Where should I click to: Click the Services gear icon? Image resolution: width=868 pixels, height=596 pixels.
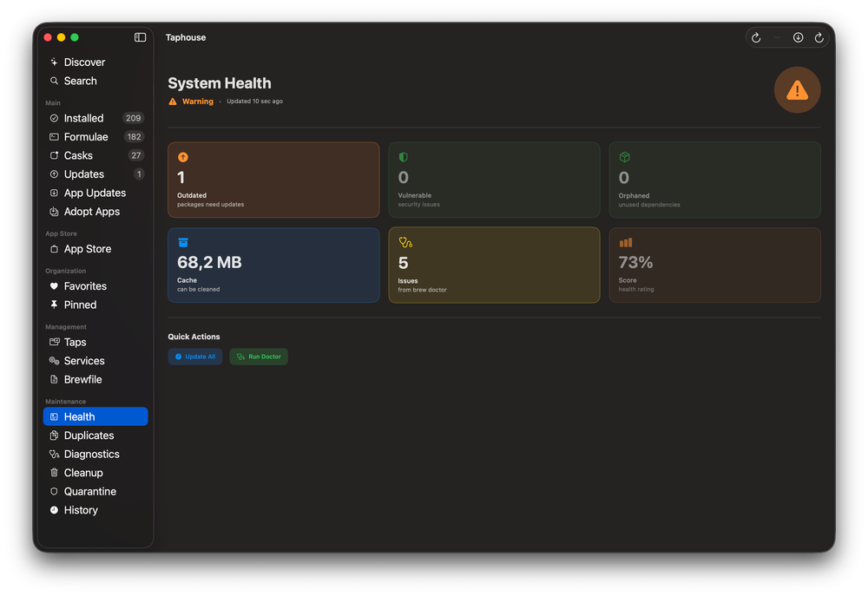click(54, 360)
